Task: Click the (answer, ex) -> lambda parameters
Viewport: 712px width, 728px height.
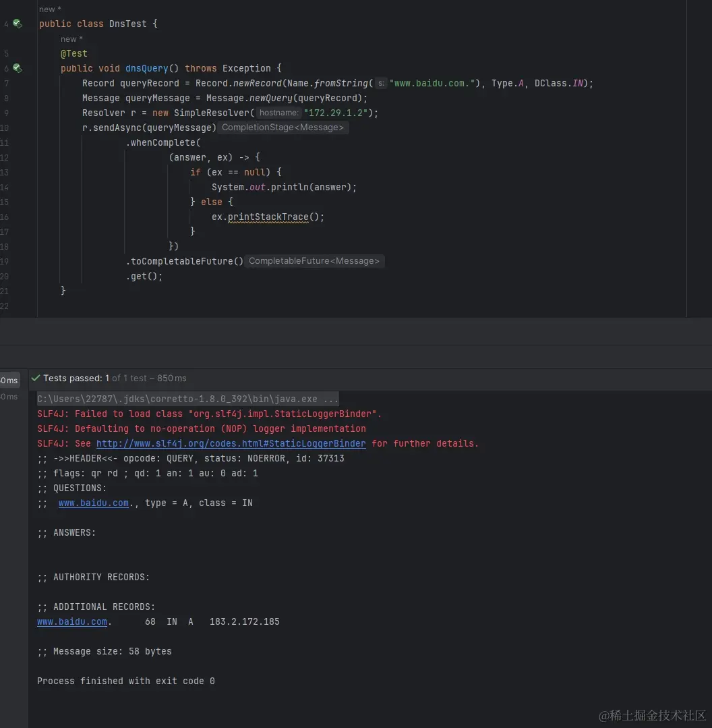Action: pos(209,157)
